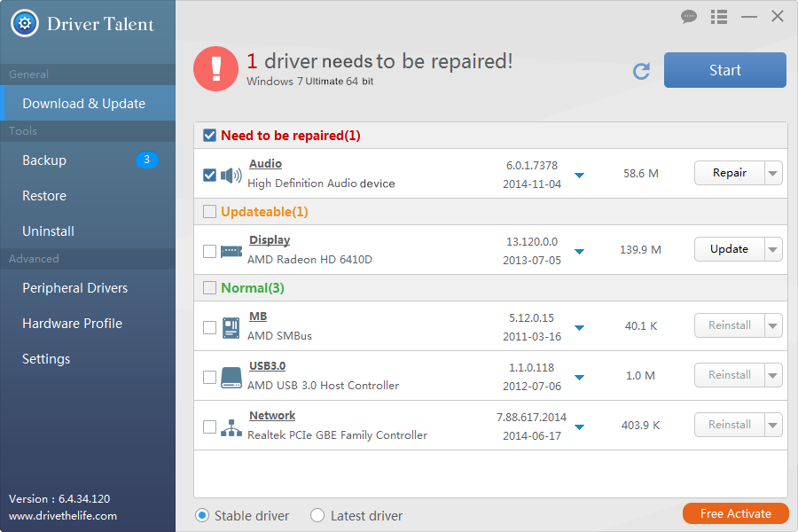Open the list menu icon in title bar
Viewport: 798px width, 532px height.
click(718, 17)
